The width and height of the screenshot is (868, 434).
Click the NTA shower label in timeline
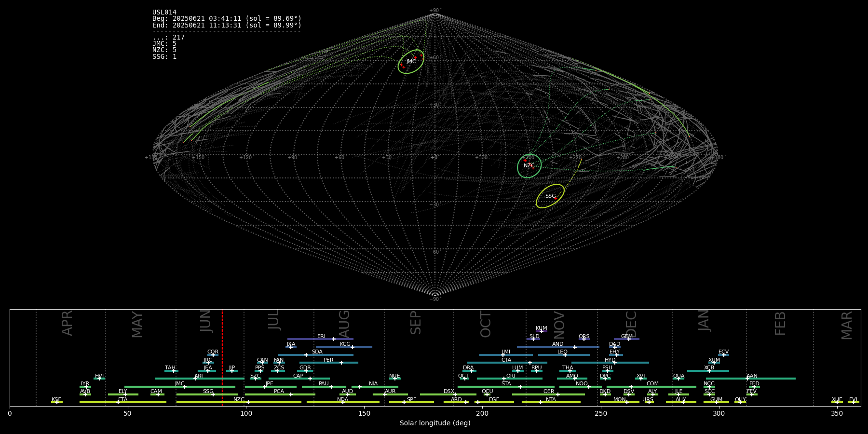pos(551,400)
